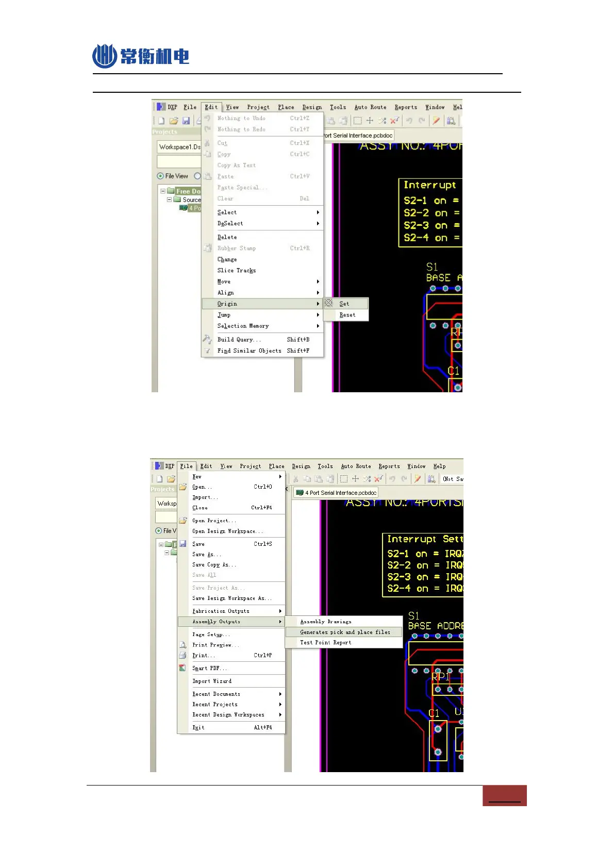614x868 pixels.
Task: Click the Open folder icon in upper screenshot toolbar
Action: pos(174,121)
